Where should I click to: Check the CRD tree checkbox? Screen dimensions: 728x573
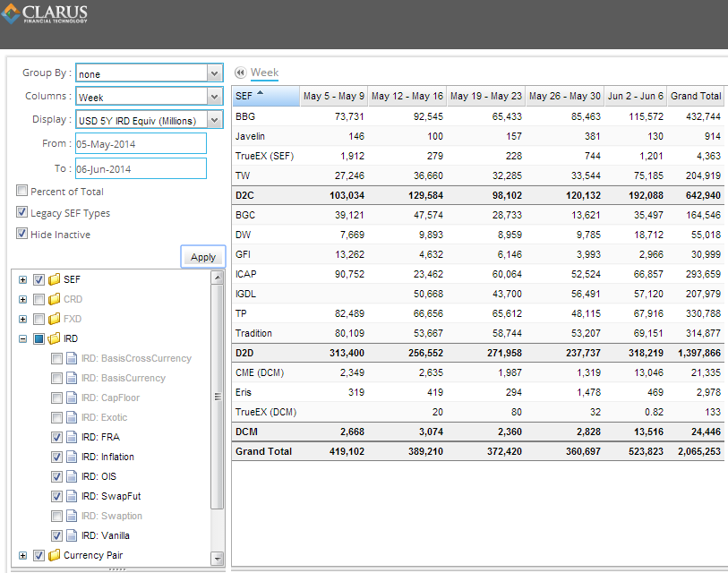tap(39, 300)
